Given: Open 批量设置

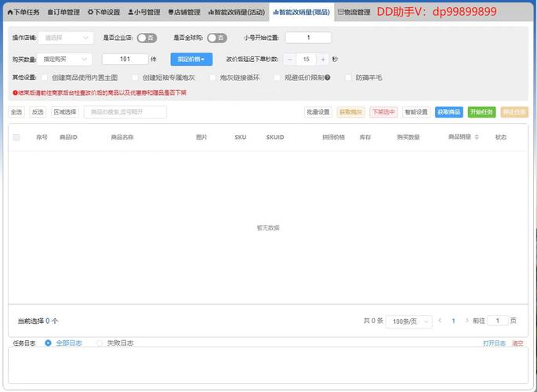Looking at the screenshot, I should [318, 112].
